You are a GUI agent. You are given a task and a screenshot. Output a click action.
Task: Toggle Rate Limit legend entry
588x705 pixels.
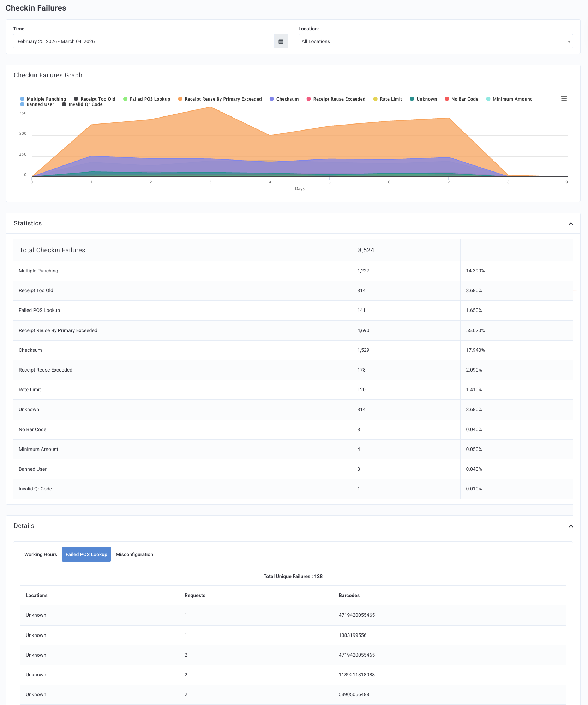(x=388, y=99)
